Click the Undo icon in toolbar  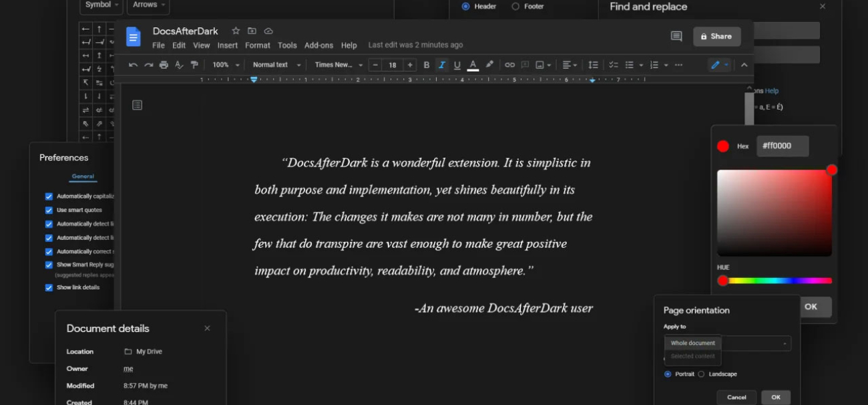(x=133, y=65)
